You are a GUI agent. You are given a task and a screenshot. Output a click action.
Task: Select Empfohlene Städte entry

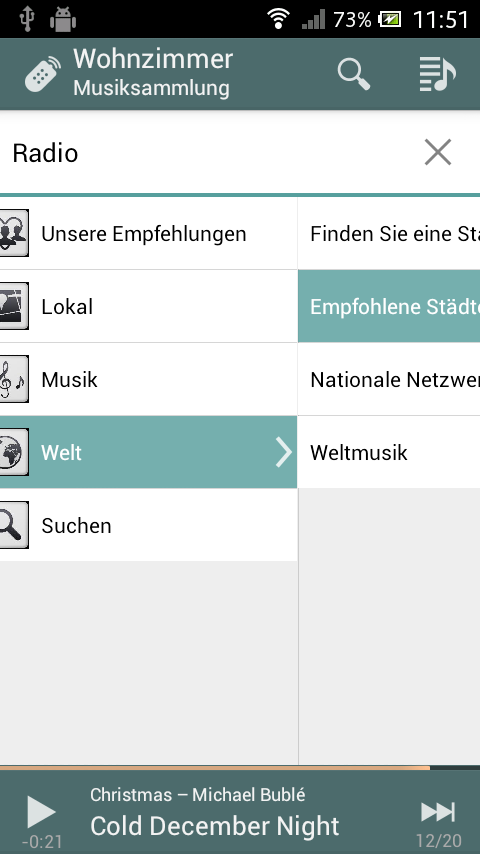click(389, 306)
